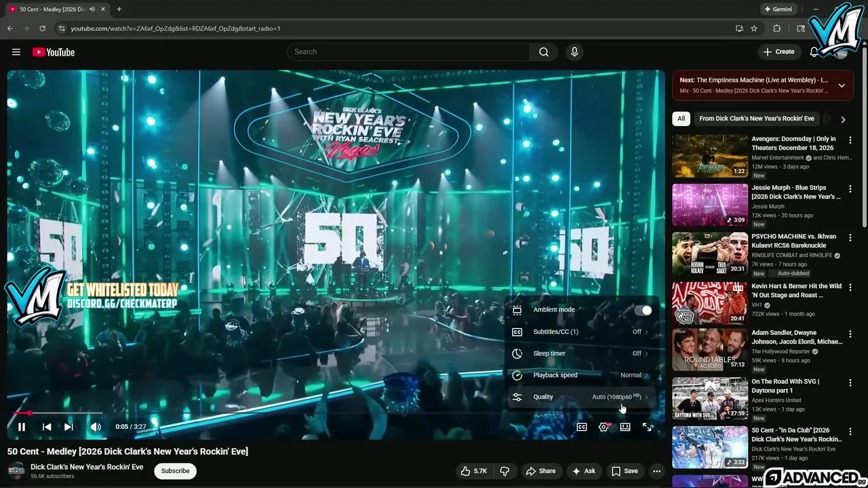The width and height of the screenshot is (868, 488).
Task: Click the playback speed icon
Action: click(517, 375)
